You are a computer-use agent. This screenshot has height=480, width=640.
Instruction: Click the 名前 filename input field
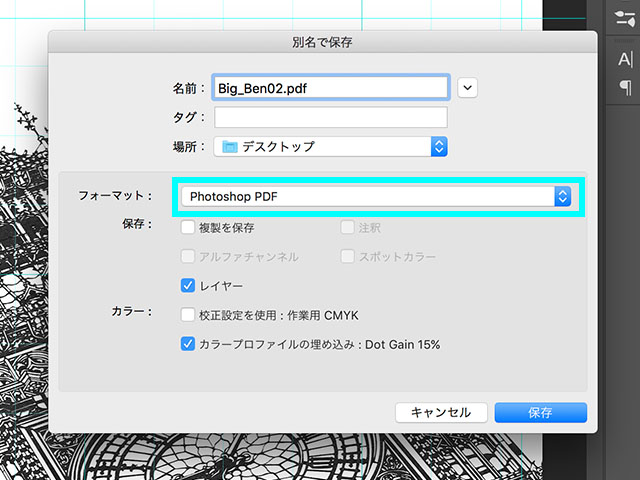[331, 87]
